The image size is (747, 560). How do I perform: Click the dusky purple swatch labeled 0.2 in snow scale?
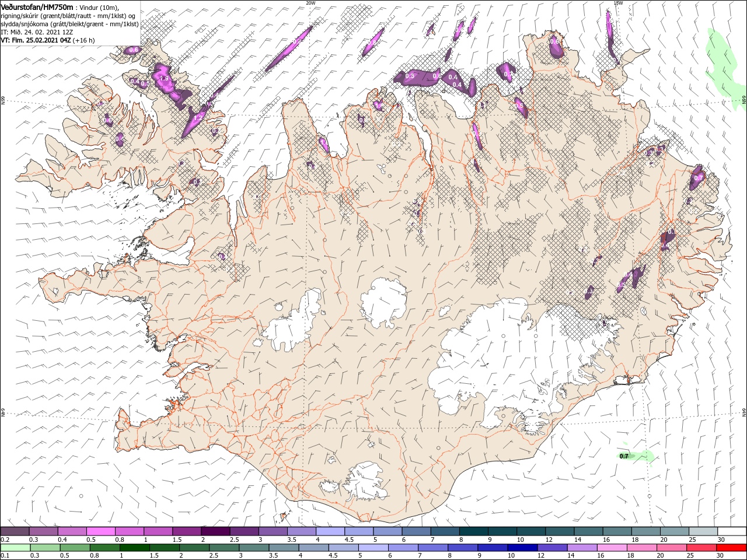(15, 531)
